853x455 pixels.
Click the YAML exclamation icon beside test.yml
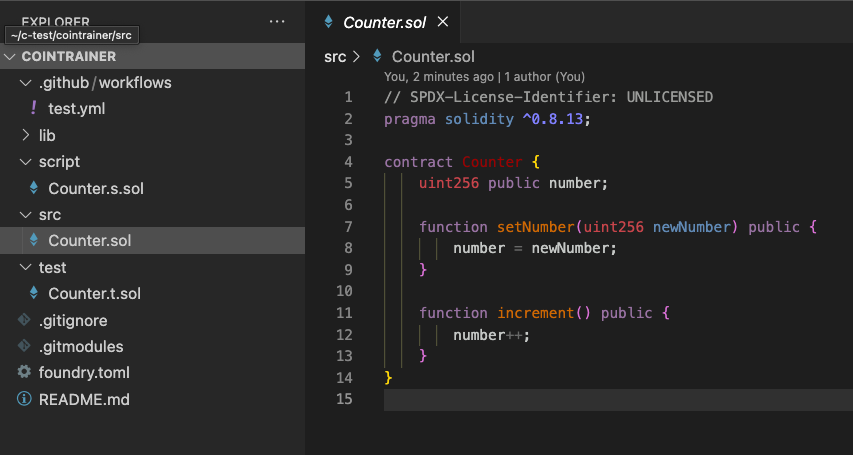[x=34, y=108]
